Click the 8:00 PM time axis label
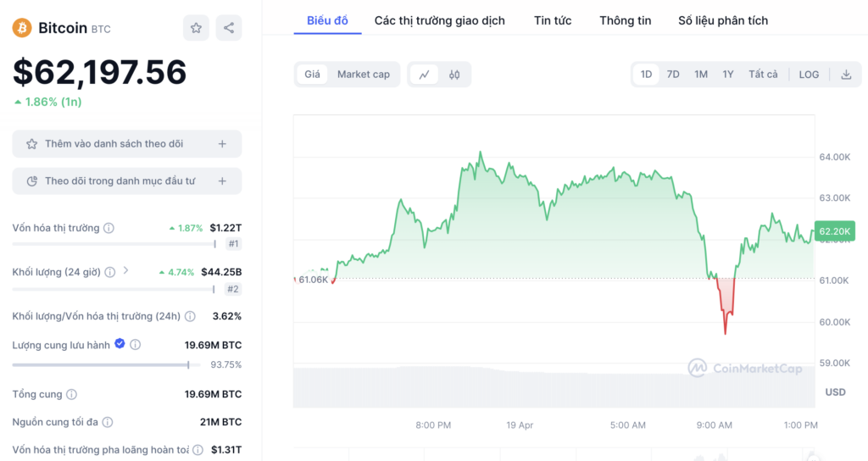Screen dimensions: 868x461 point(433,425)
